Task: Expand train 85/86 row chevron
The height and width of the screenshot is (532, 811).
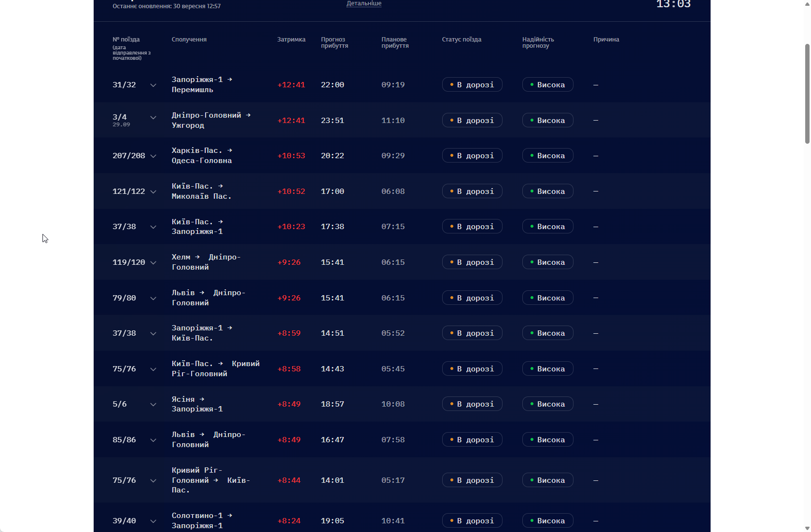Action: point(153,440)
